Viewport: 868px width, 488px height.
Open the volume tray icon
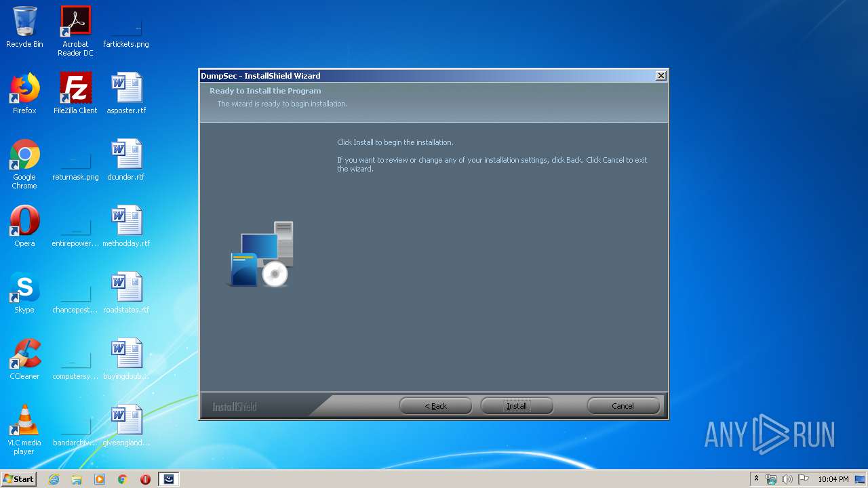point(787,479)
